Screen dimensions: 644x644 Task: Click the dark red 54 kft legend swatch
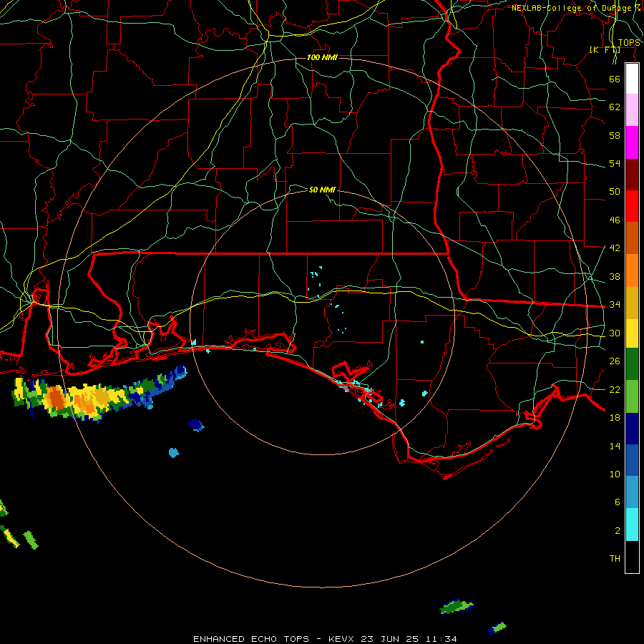[x=632, y=174]
